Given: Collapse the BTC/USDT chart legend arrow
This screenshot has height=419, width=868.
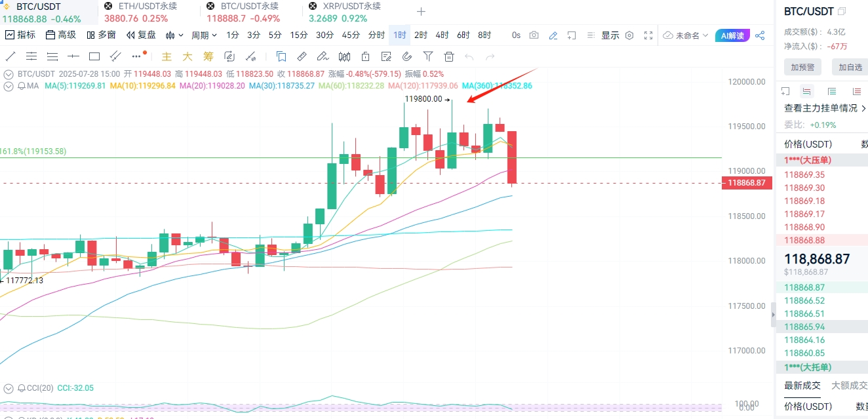Looking at the screenshot, I should pyautogui.click(x=9, y=74).
